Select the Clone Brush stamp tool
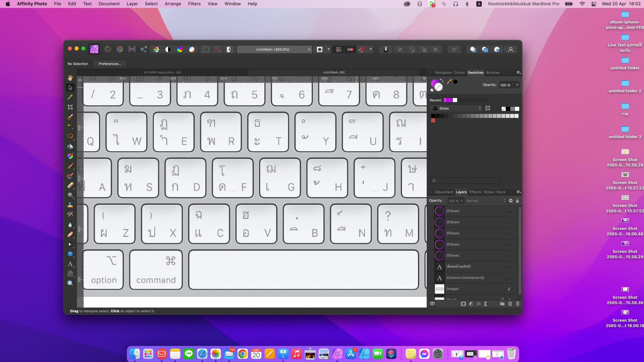This screenshot has width=644, height=362. (70, 205)
